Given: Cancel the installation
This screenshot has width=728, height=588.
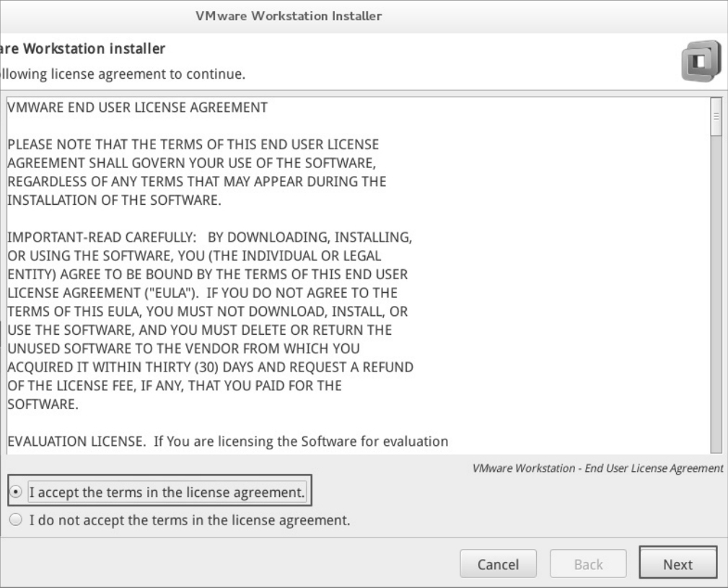Looking at the screenshot, I should pyautogui.click(x=498, y=564).
